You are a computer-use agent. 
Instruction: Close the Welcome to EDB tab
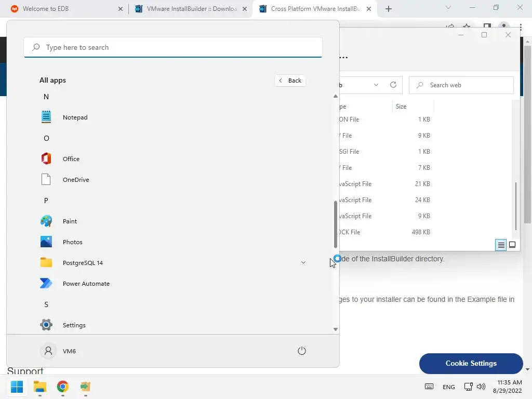tap(121, 9)
